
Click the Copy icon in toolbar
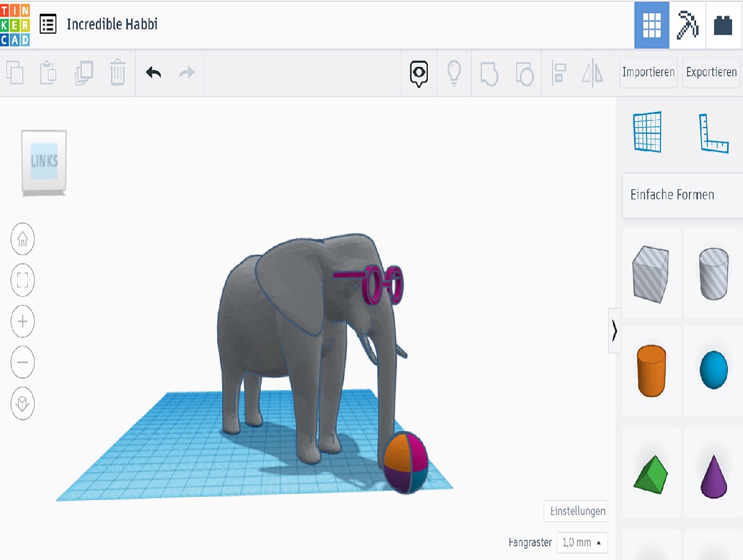point(15,73)
